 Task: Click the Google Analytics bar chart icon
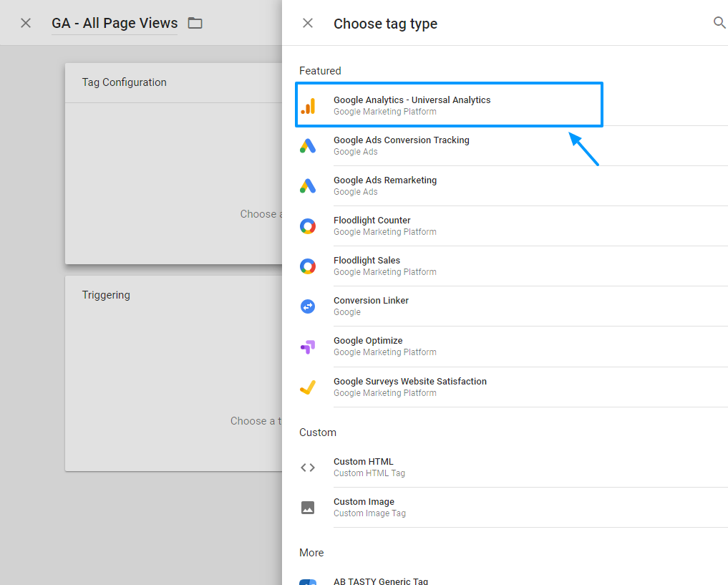click(x=308, y=106)
